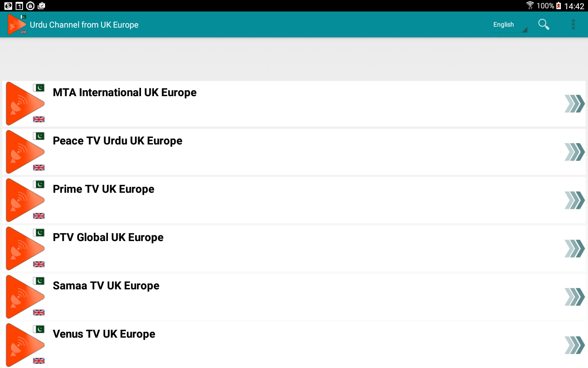Check the WiFi status icon
588x368 pixels.
(530, 6)
